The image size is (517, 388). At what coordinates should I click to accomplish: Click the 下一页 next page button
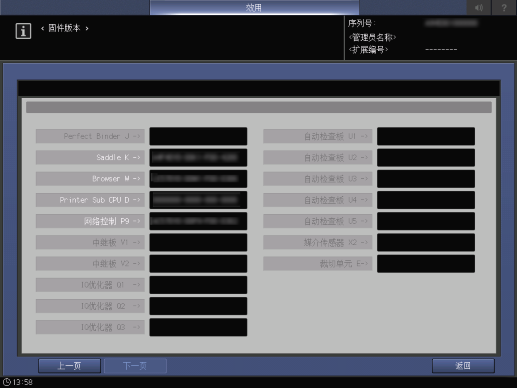[x=135, y=366]
